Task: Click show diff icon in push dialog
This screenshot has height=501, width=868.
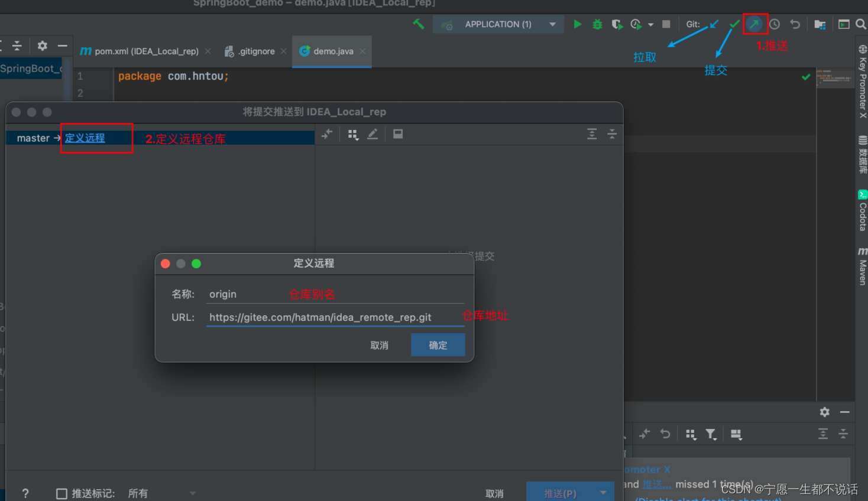Action: pyautogui.click(x=327, y=134)
